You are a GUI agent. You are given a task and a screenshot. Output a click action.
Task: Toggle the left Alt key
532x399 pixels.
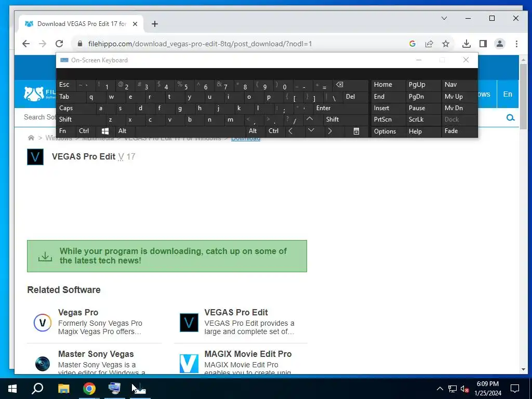tap(125, 131)
